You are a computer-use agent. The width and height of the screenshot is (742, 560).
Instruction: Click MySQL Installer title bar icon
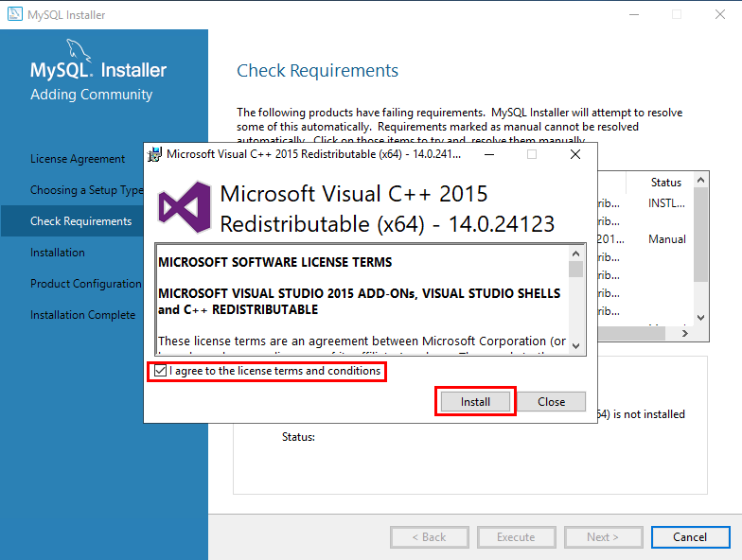(x=15, y=13)
